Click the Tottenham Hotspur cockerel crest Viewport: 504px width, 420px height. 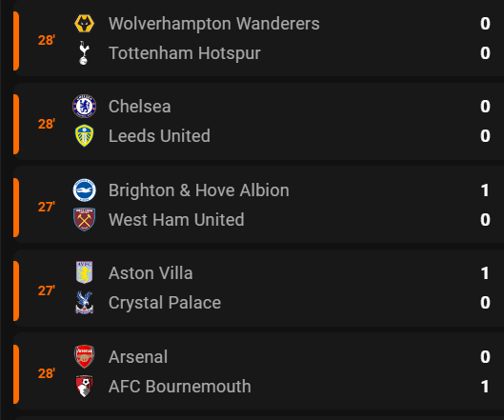pos(84,53)
